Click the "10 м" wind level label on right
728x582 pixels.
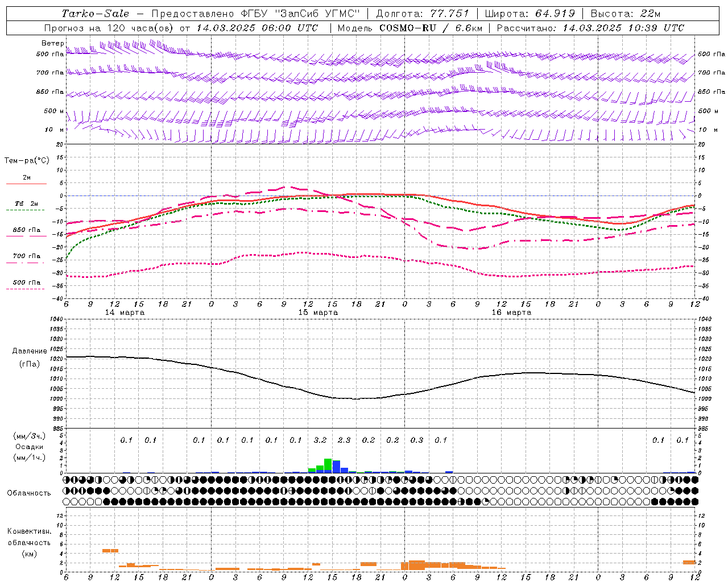pyautogui.click(x=708, y=130)
